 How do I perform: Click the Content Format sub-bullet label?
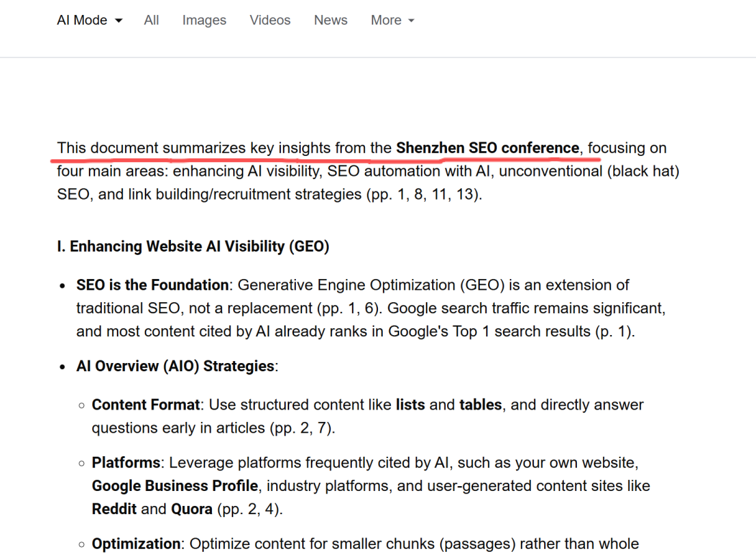[146, 405]
